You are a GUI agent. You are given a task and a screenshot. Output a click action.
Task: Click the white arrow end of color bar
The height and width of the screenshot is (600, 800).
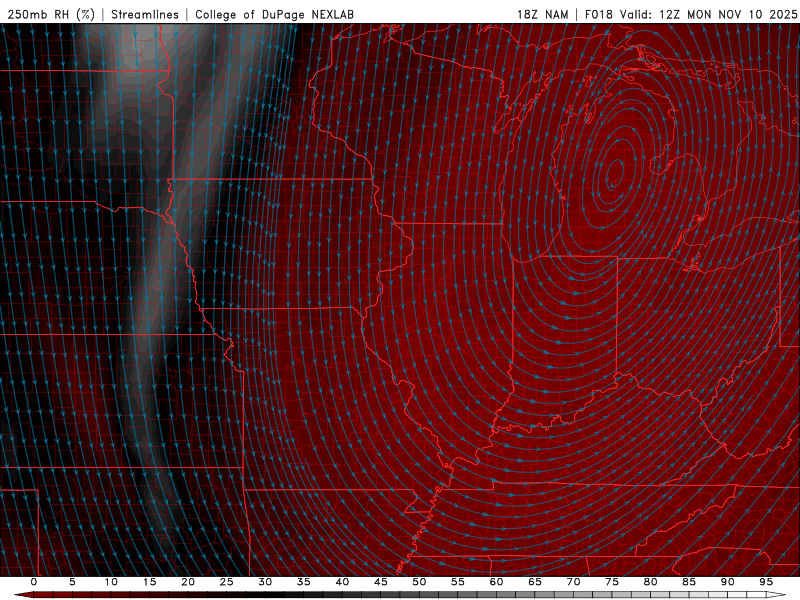777,595
